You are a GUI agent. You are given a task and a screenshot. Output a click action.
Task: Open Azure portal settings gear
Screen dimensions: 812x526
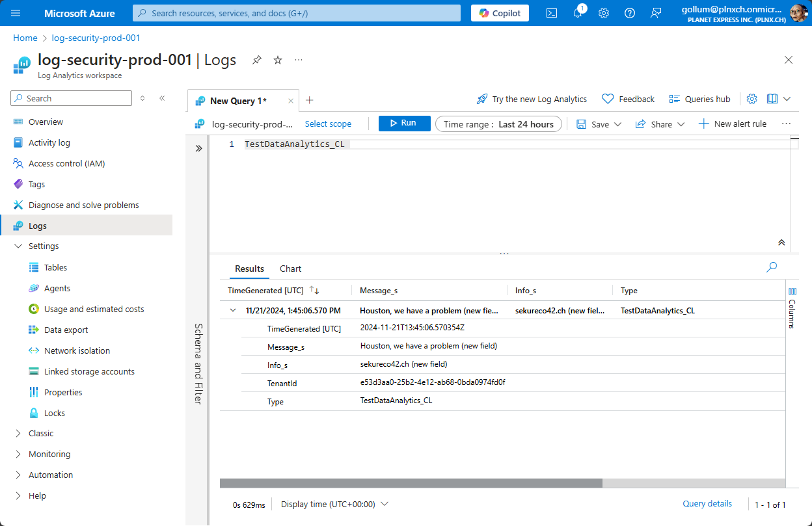603,13
